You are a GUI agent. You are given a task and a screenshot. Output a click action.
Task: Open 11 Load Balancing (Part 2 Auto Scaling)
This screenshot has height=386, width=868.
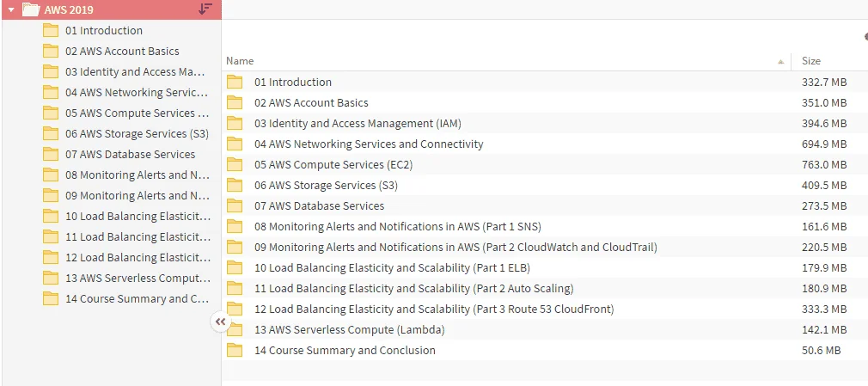click(x=413, y=289)
